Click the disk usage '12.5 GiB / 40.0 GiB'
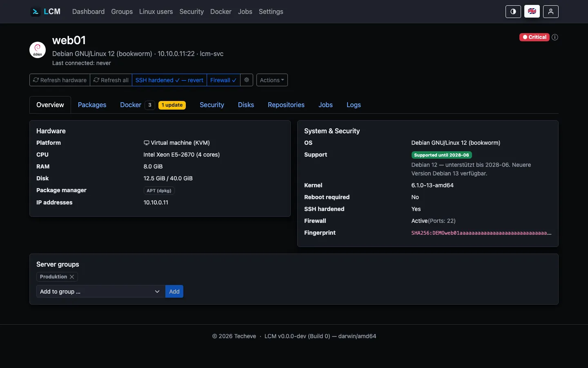 pos(168,178)
